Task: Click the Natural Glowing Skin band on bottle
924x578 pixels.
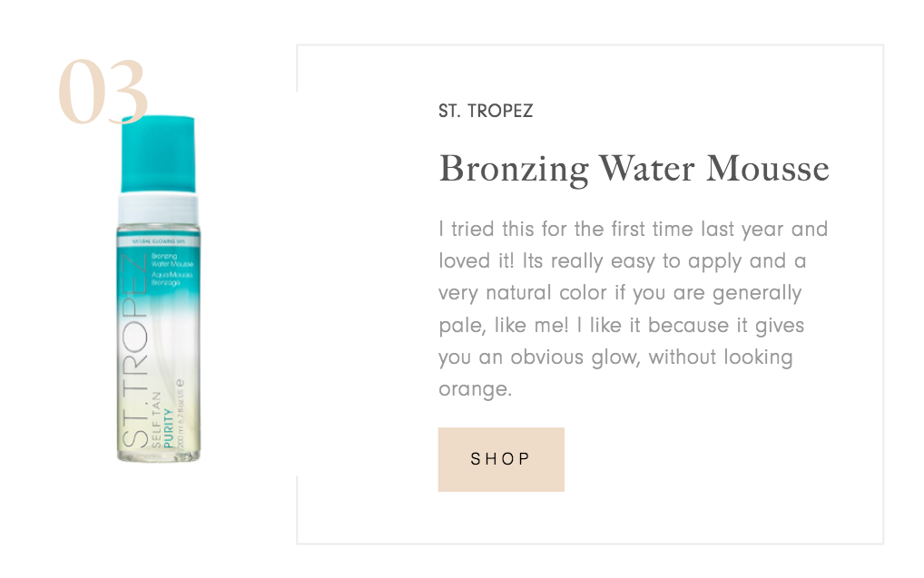Action: 158,241
